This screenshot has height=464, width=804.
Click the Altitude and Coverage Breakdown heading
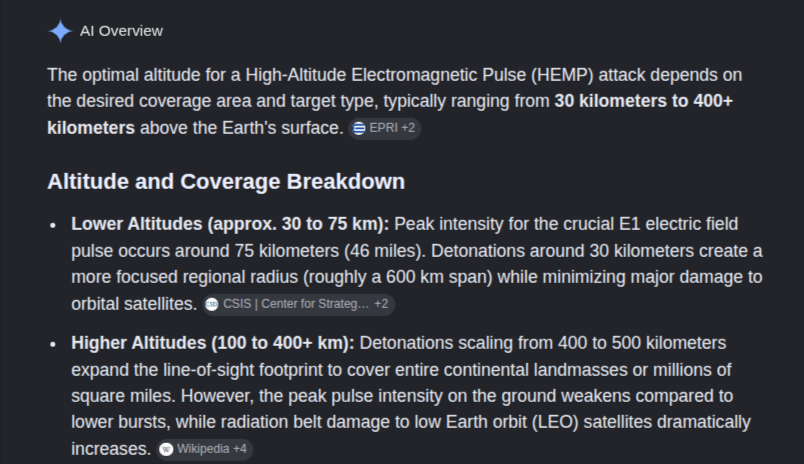coord(226,182)
